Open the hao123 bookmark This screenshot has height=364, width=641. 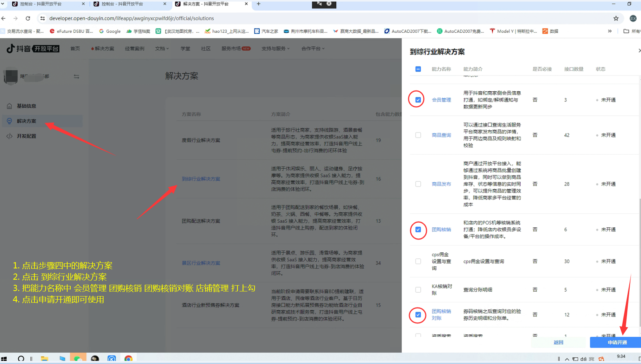pos(227,31)
